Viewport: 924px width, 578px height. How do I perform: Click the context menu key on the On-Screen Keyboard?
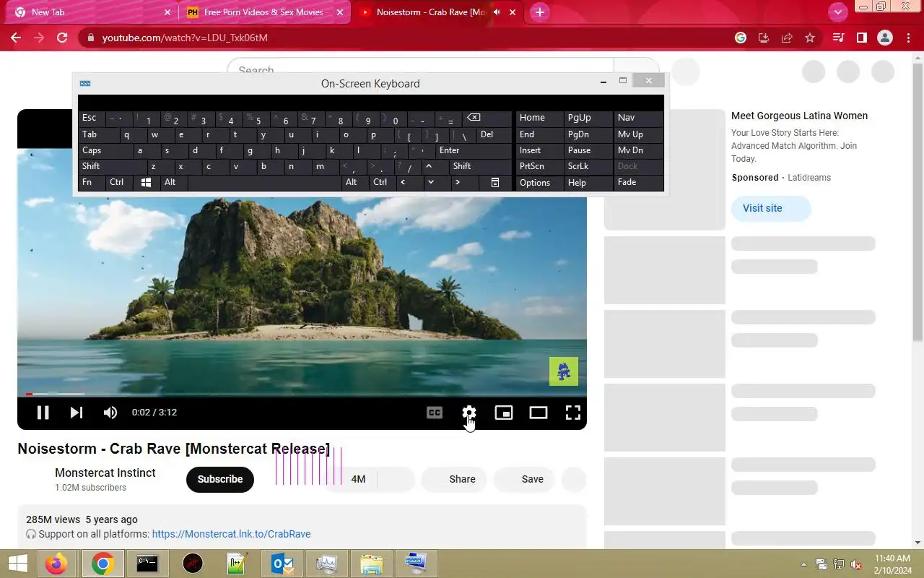pos(495,183)
